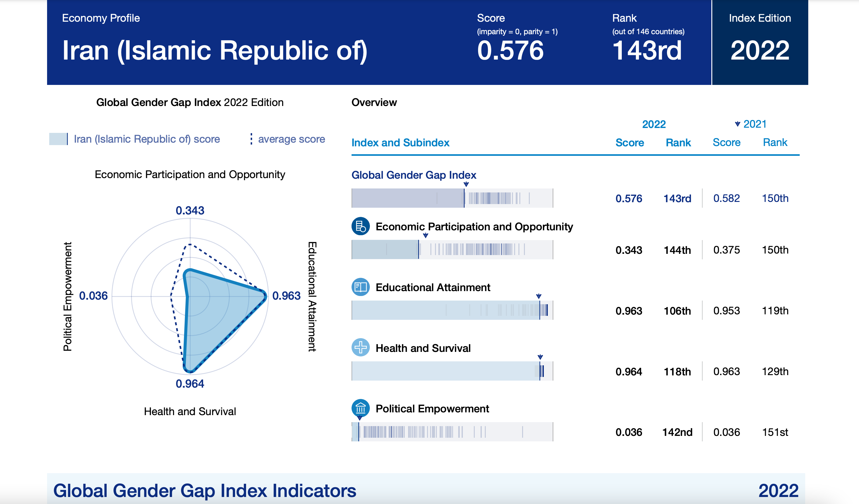Click the Educational Attainment book icon
Screen dimensions: 859x504
[360, 287]
